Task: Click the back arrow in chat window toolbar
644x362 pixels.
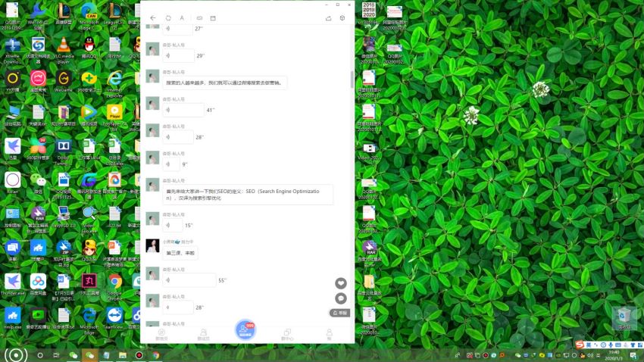Action: (x=153, y=17)
